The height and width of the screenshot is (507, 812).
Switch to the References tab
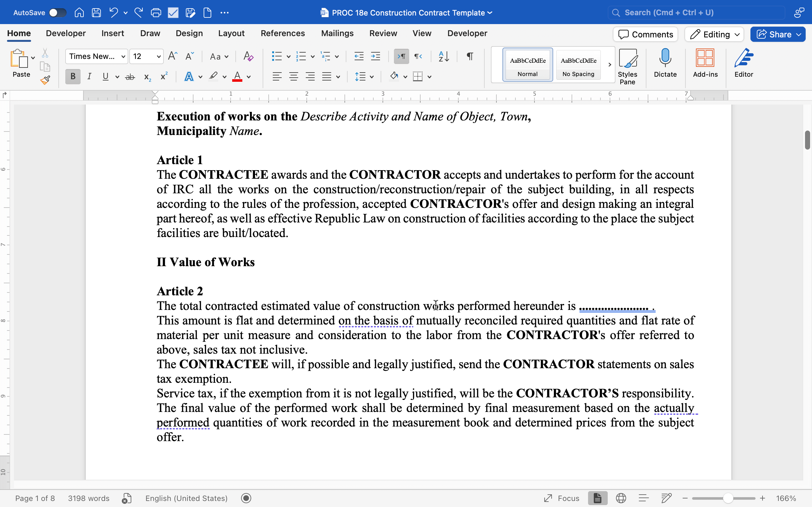(283, 33)
